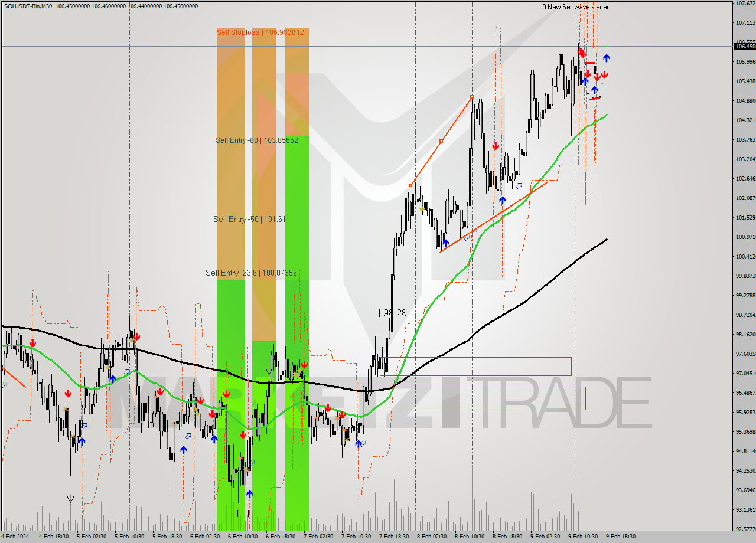Select the 'Sell Entry -50 | 101.61' label
The width and height of the screenshot is (756, 543).
[249, 219]
